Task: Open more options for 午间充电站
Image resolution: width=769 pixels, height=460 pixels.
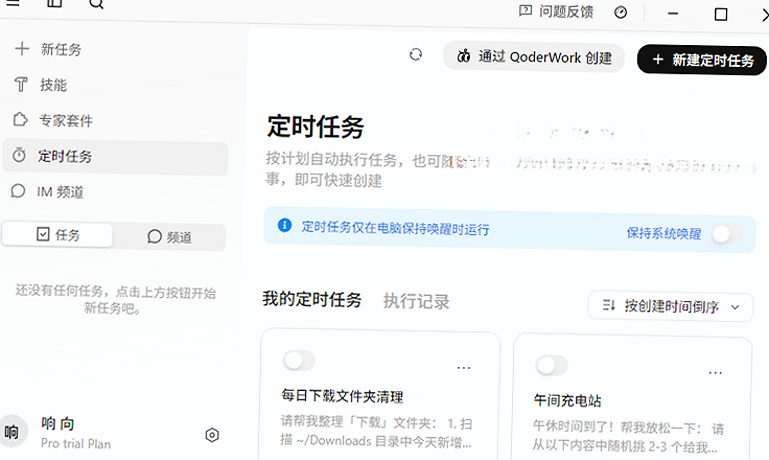Action: point(716,373)
